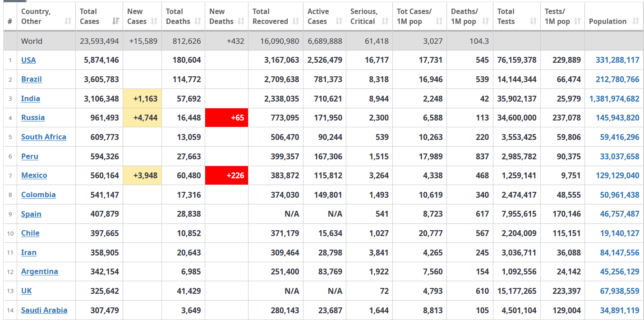Open the USA country link

(28, 60)
